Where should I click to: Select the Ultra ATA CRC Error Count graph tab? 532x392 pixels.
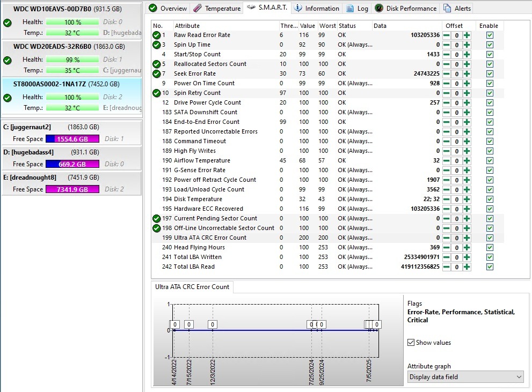click(192, 287)
